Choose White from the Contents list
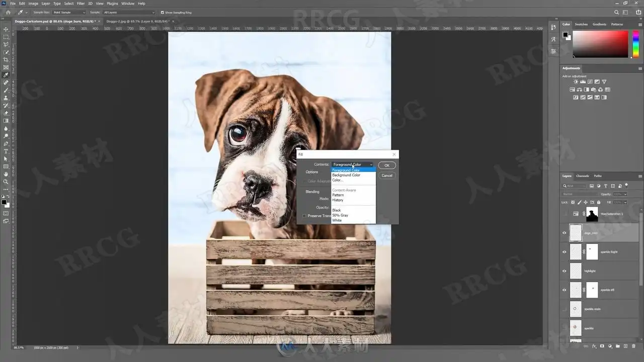Viewport: 644px width, 362px height. [353, 220]
